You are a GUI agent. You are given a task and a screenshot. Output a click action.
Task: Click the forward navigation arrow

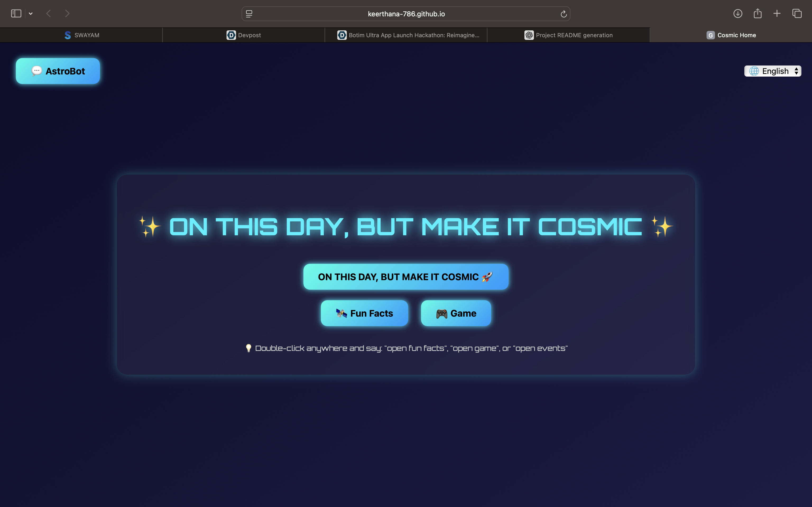coord(67,13)
